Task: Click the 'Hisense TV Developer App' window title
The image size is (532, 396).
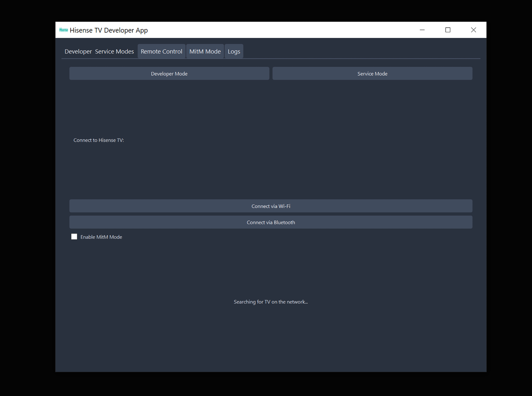Action: tap(109, 30)
